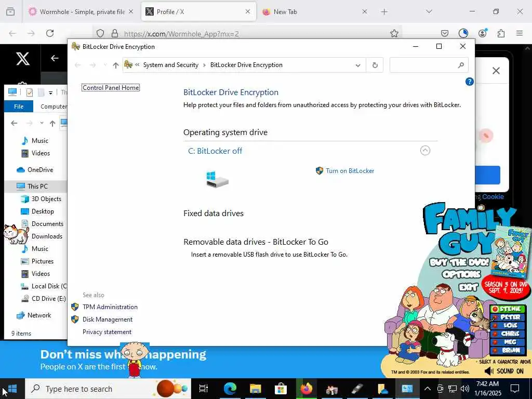Open recent locations dropdown in File Explorer
Screen dimensions: 532x399
pos(42,123)
